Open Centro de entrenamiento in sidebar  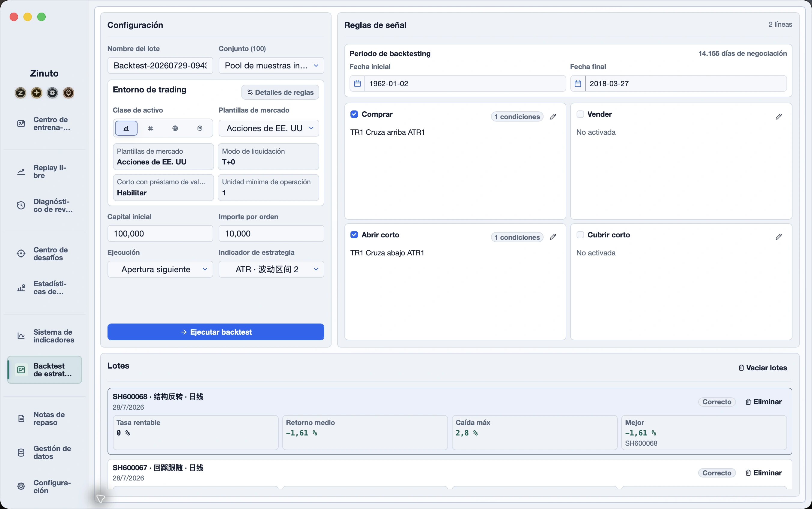click(x=44, y=124)
